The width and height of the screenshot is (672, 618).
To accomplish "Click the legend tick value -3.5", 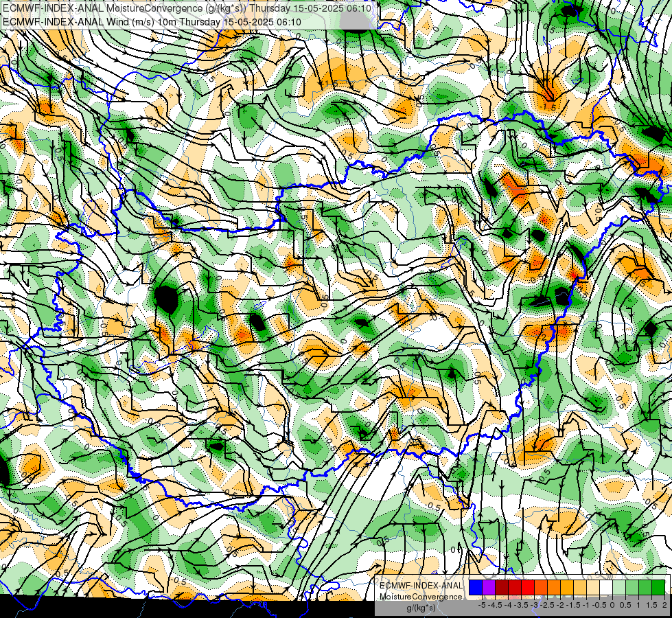I will point(521,605).
